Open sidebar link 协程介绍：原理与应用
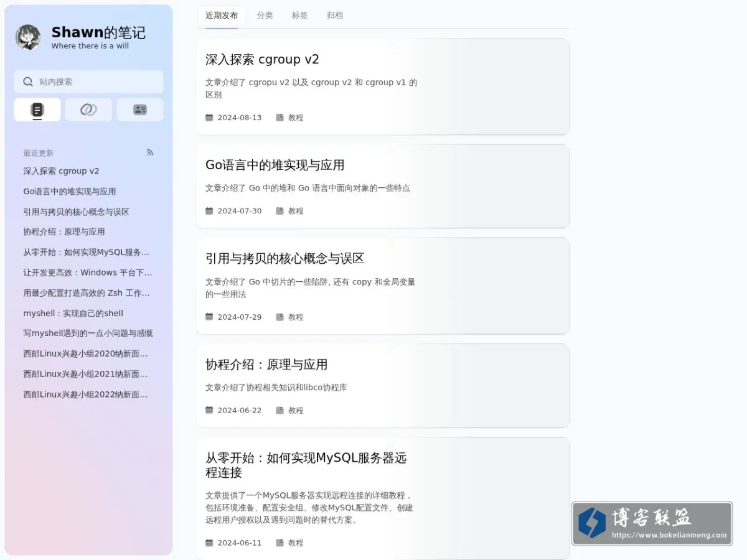 (64, 231)
